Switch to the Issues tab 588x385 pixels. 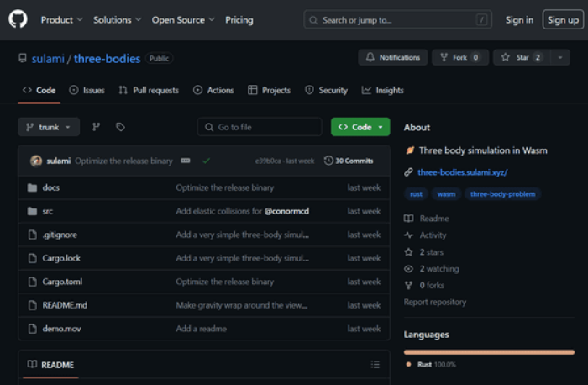pyautogui.click(x=87, y=90)
